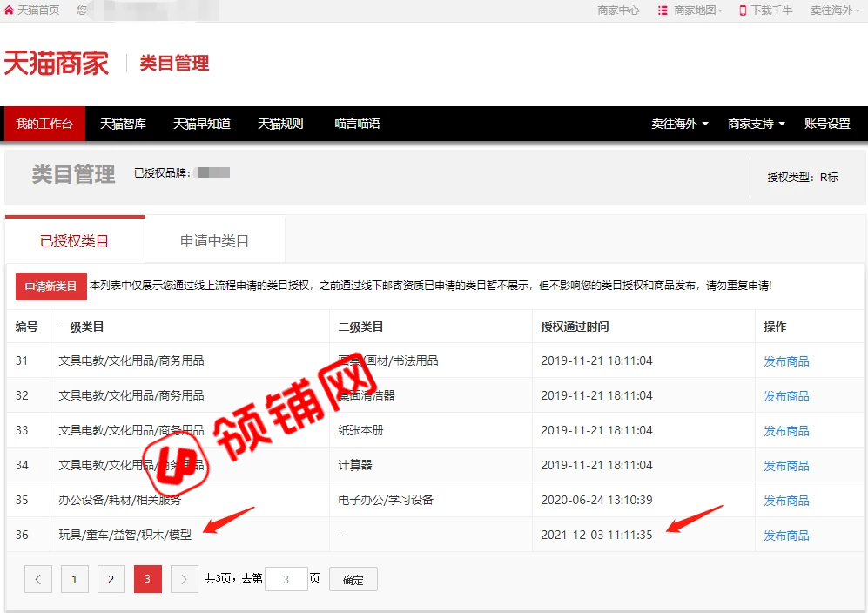Click 授权类型: R标 text

coord(803,178)
